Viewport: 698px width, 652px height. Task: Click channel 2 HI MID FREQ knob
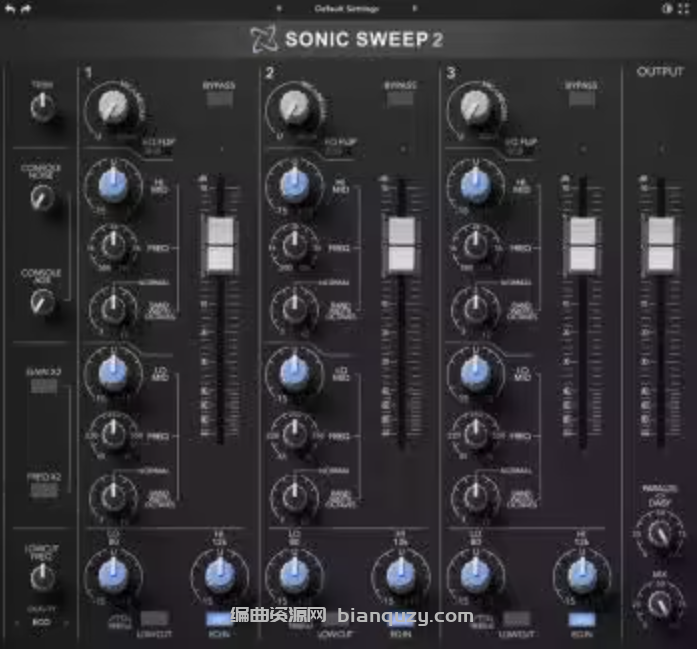coord(294,246)
